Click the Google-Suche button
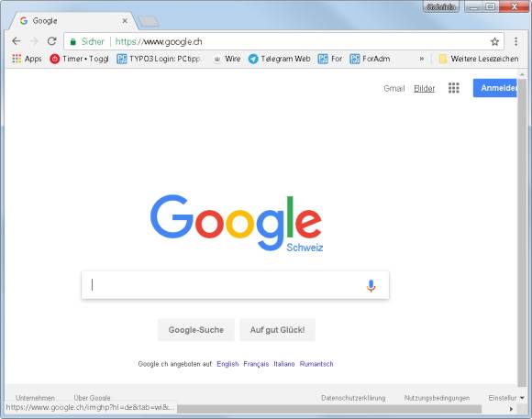The width and height of the screenshot is (532, 419). click(196, 329)
